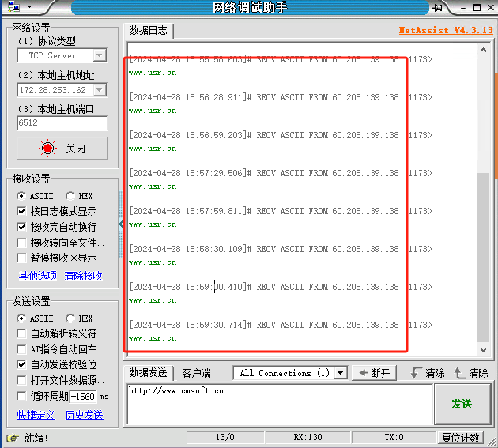Viewport: 498px width, 448px height.
Task: Click the up-arrow 清除 clear icon
Action: pos(460,373)
